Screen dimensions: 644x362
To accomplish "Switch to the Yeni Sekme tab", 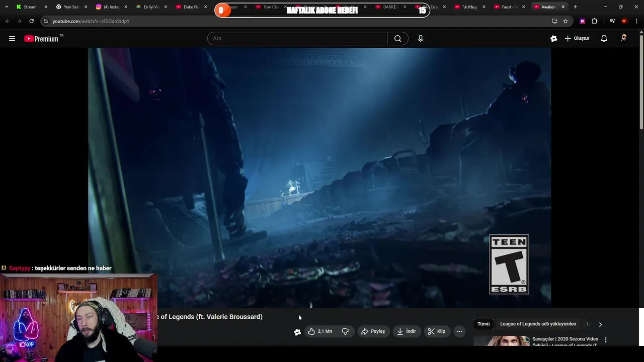I will (x=72, y=7).
